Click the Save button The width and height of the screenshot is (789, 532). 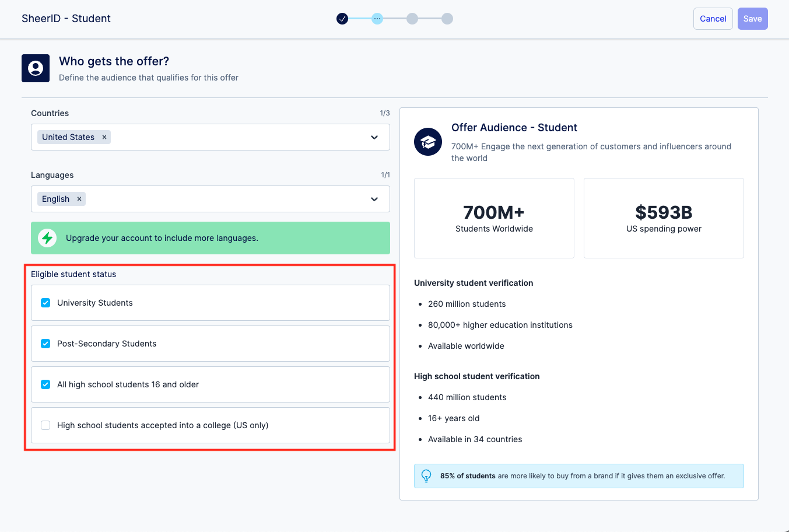(752, 19)
